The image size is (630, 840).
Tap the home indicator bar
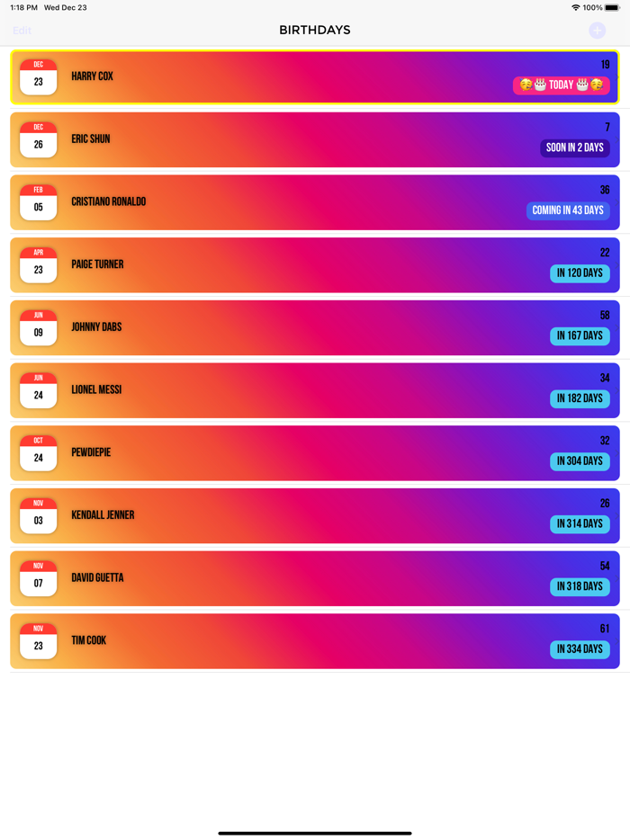pos(315,833)
